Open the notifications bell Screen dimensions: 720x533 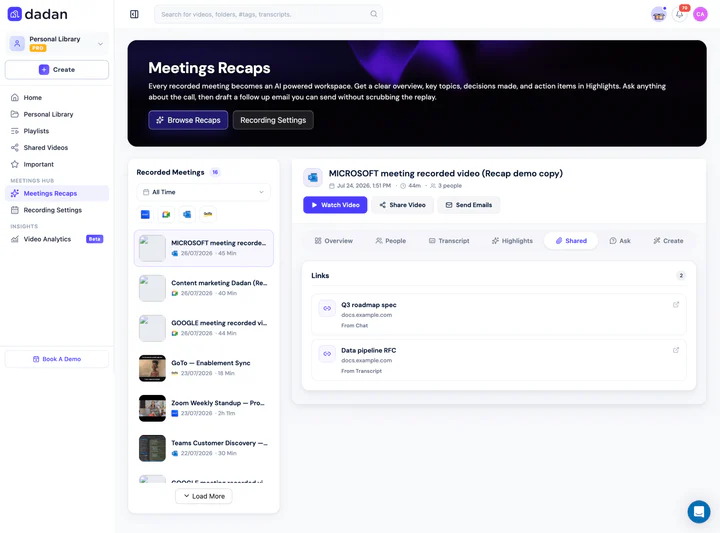(x=680, y=14)
